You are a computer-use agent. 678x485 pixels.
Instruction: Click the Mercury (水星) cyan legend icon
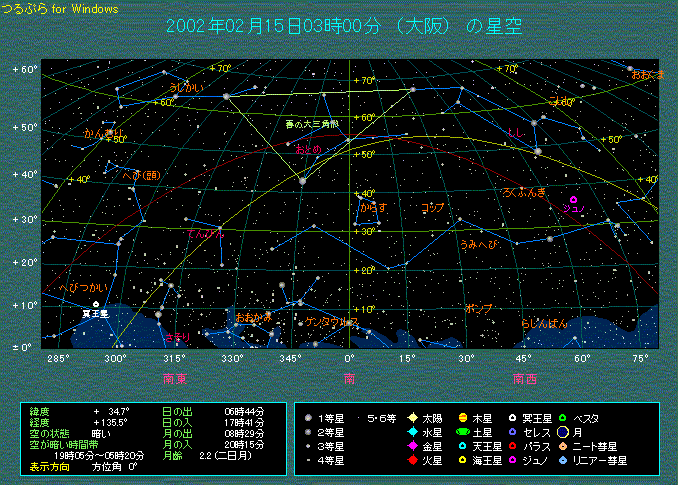(412, 432)
